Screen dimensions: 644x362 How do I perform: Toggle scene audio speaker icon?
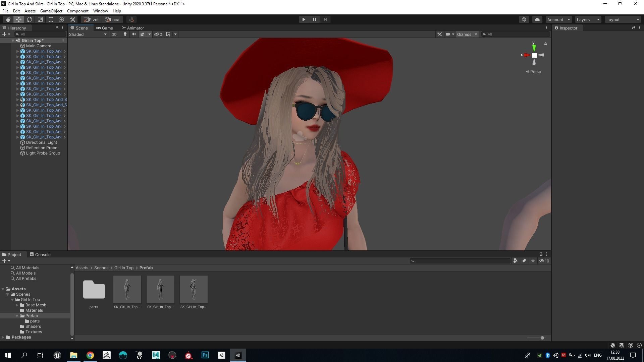click(133, 34)
